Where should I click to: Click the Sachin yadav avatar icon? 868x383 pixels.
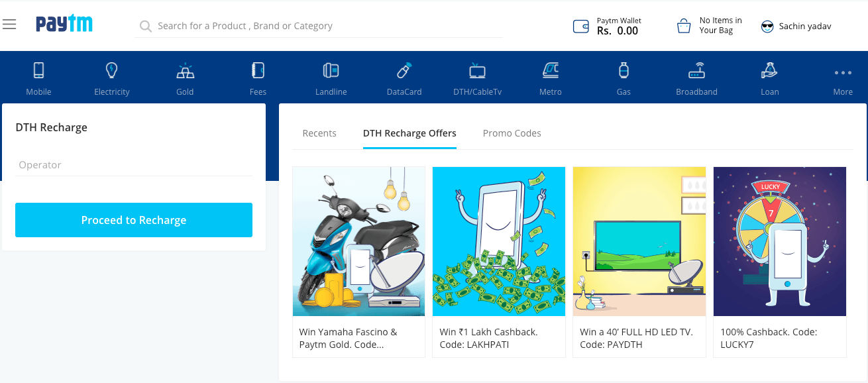pyautogui.click(x=767, y=27)
